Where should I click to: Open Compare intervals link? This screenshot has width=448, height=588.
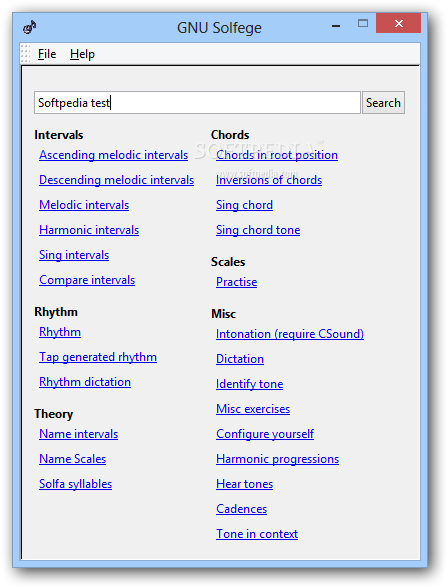87,280
